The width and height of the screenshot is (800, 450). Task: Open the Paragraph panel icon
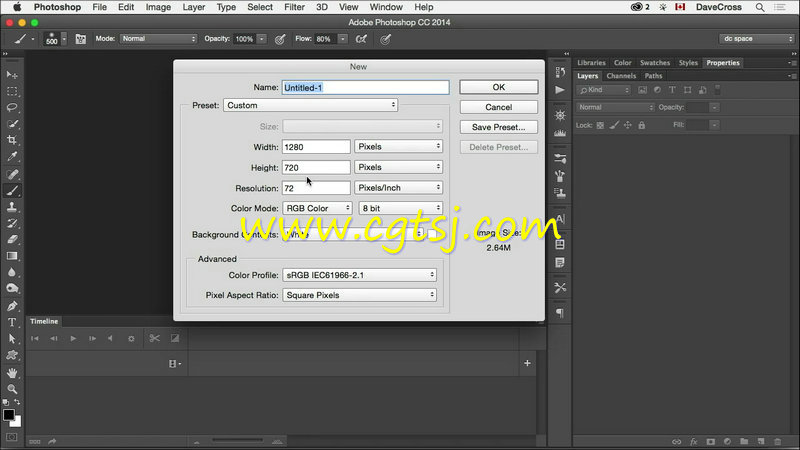[x=560, y=313]
